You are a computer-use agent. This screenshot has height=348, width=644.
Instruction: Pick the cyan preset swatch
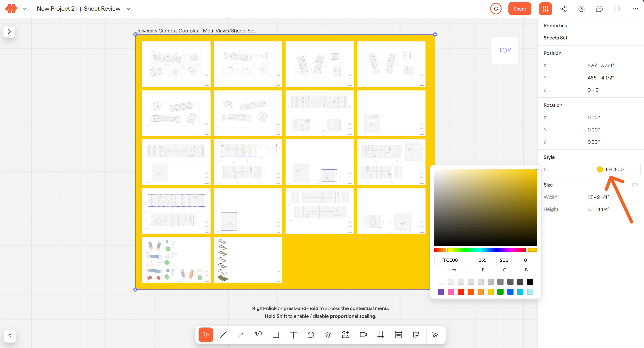point(520,292)
